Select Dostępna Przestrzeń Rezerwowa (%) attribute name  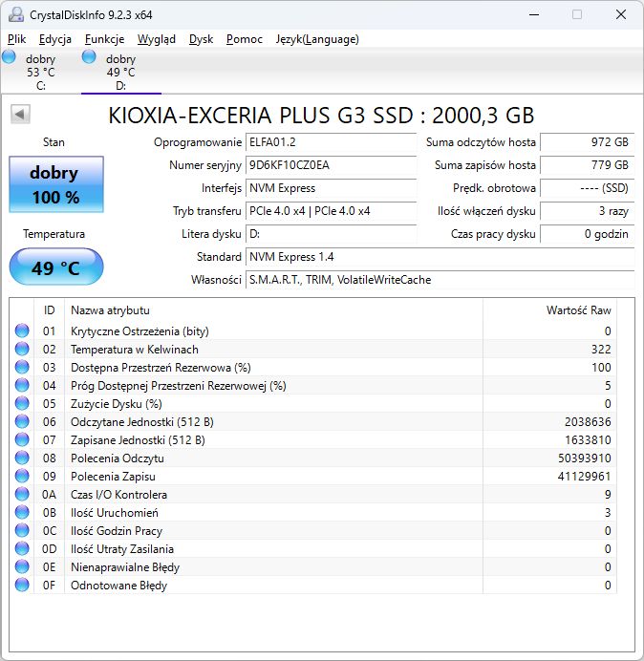(161, 368)
